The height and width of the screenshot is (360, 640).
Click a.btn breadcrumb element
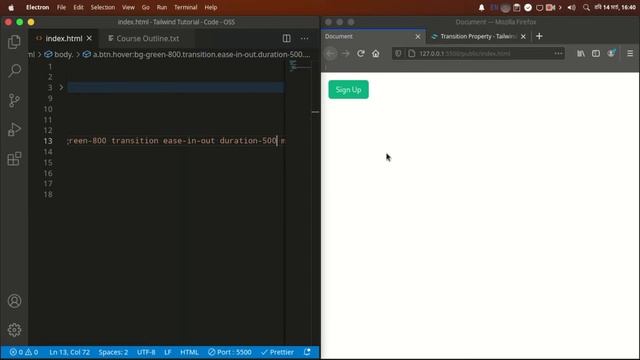(197, 54)
